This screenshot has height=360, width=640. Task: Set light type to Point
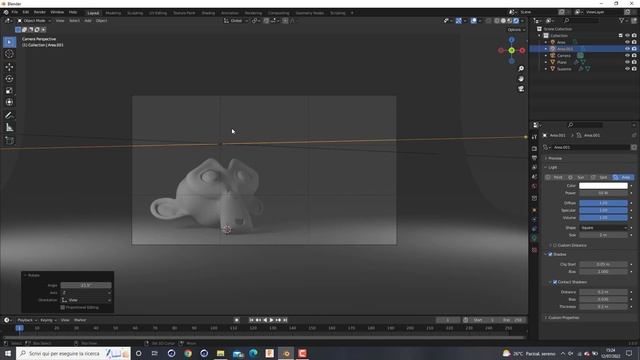click(x=555, y=178)
